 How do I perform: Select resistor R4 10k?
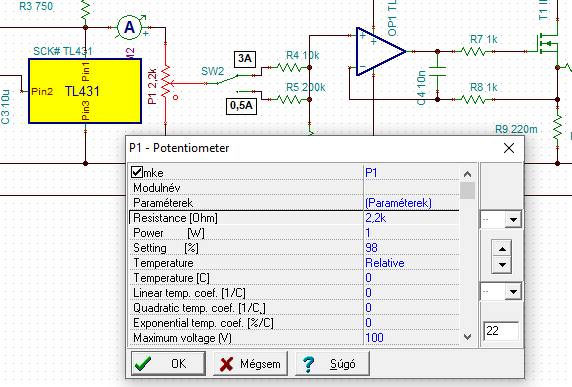tap(289, 67)
